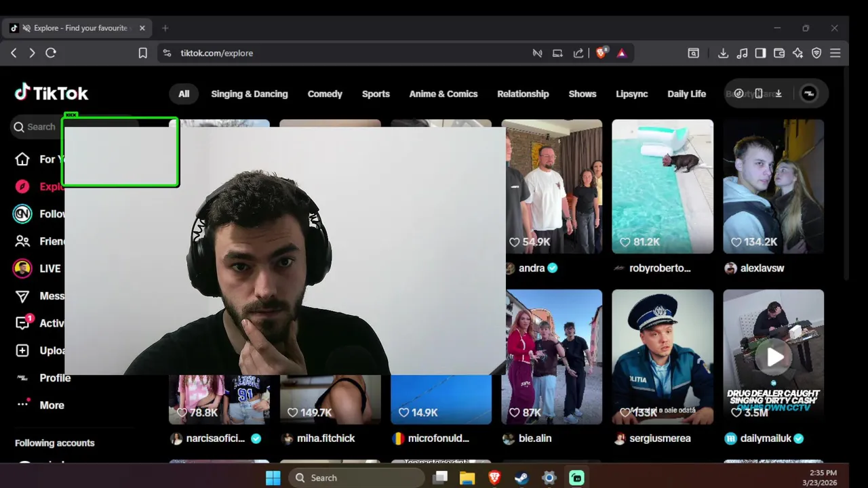This screenshot has width=868, height=488.
Task: Open a new browser tab
Action: pos(165,28)
